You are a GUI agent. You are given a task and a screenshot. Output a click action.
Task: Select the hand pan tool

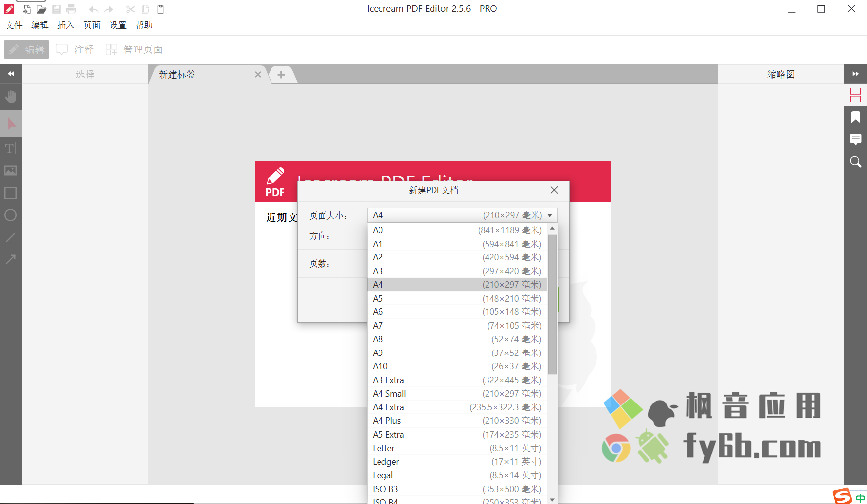(11, 97)
